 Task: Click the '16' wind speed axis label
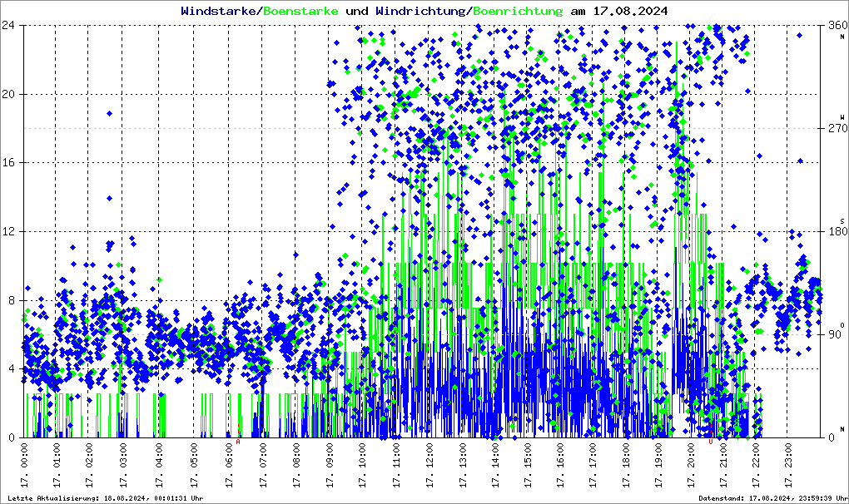point(8,162)
